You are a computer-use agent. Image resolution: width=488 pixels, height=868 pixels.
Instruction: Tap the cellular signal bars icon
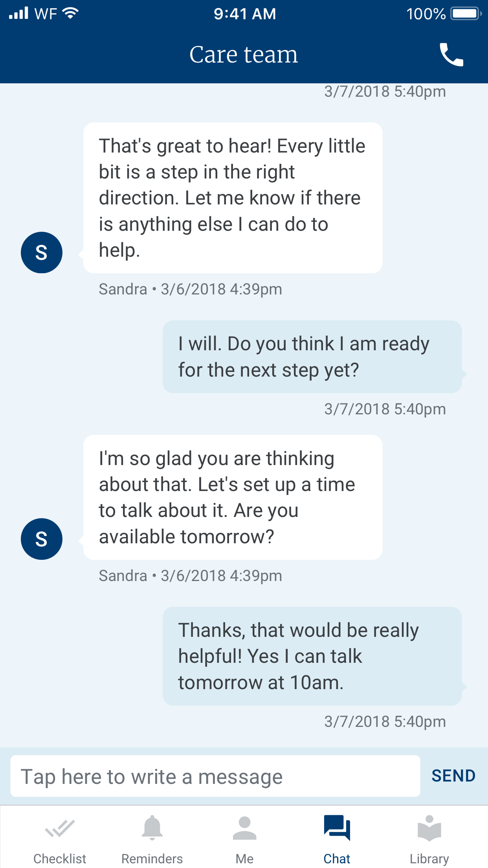click(18, 13)
